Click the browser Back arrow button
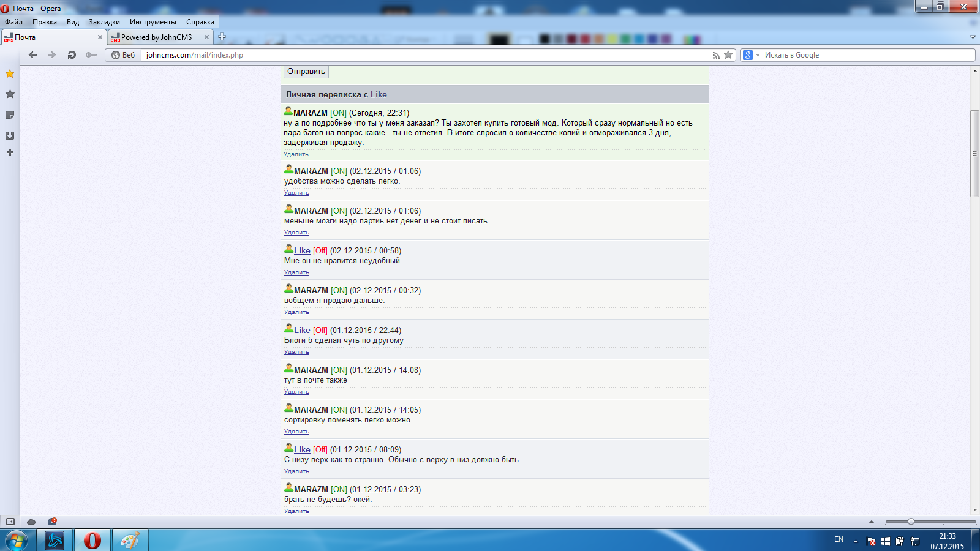 (33, 55)
